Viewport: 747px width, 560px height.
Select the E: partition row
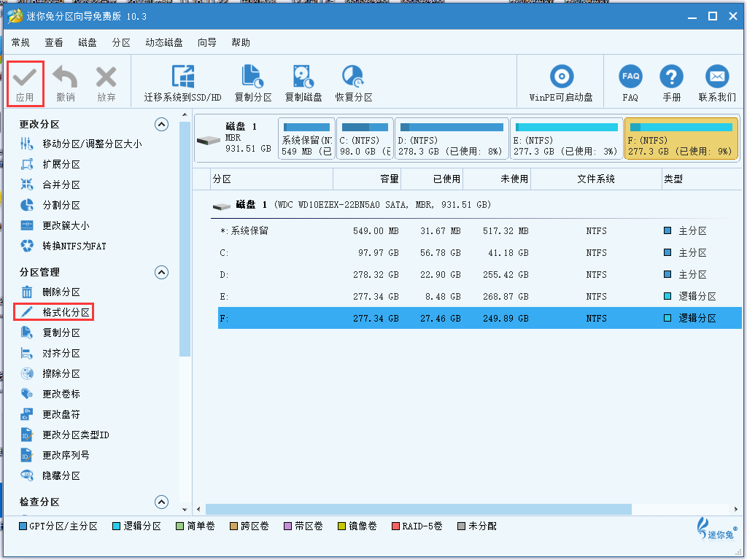coord(480,297)
